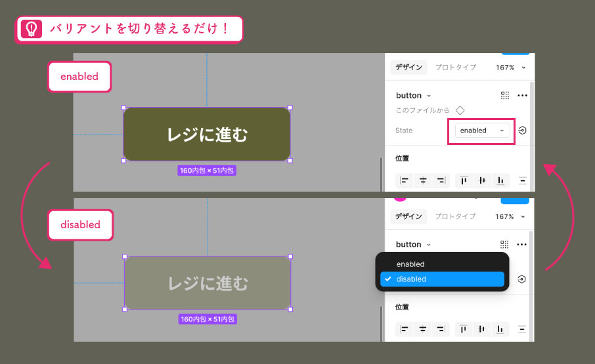Align horizontal centers icon in lower screenshot
The width and height of the screenshot is (595, 364).
click(x=423, y=329)
